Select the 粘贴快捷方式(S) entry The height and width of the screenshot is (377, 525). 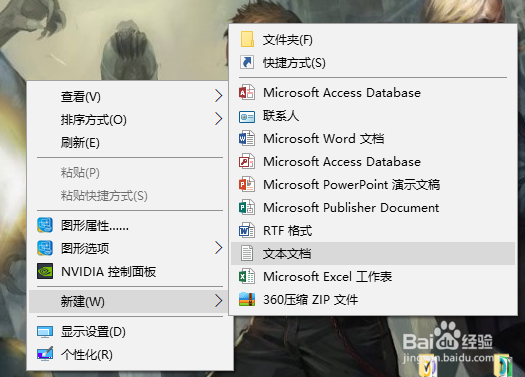tap(128, 196)
